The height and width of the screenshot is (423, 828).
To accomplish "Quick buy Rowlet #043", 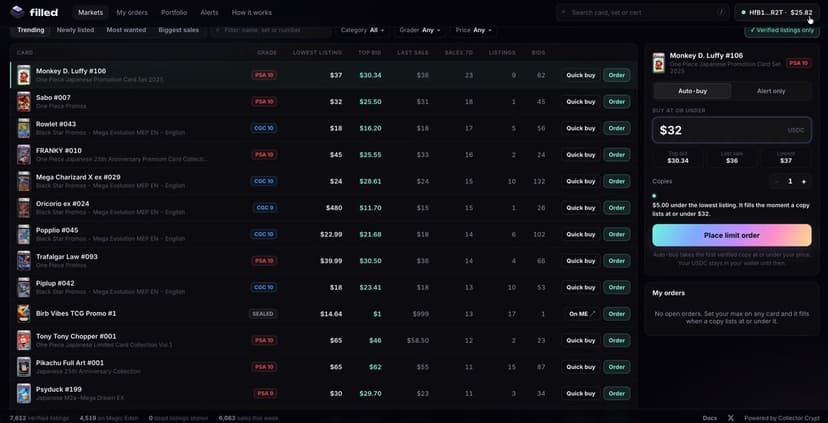I will click(580, 128).
